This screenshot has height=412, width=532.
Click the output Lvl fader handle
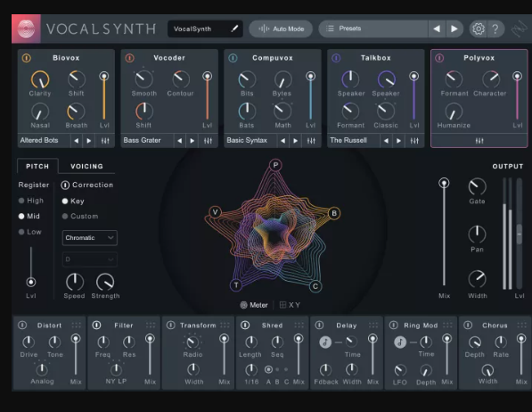coord(520,234)
